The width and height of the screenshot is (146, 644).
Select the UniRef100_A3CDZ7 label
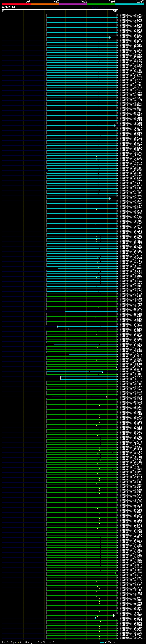pos(131,77)
